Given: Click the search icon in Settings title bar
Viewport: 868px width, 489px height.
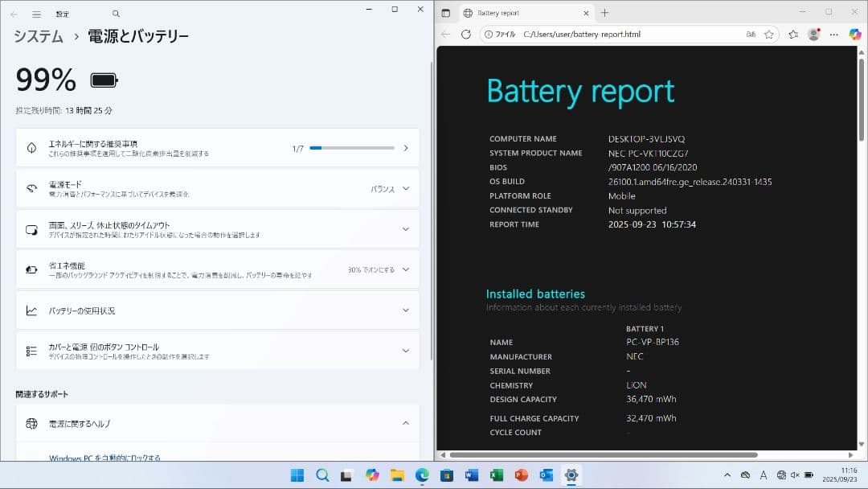Looking at the screenshot, I should click(x=115, y=13).
